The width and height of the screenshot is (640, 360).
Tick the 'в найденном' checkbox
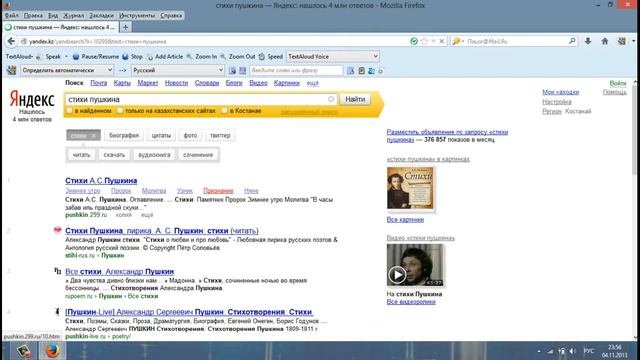pos(69,111)
